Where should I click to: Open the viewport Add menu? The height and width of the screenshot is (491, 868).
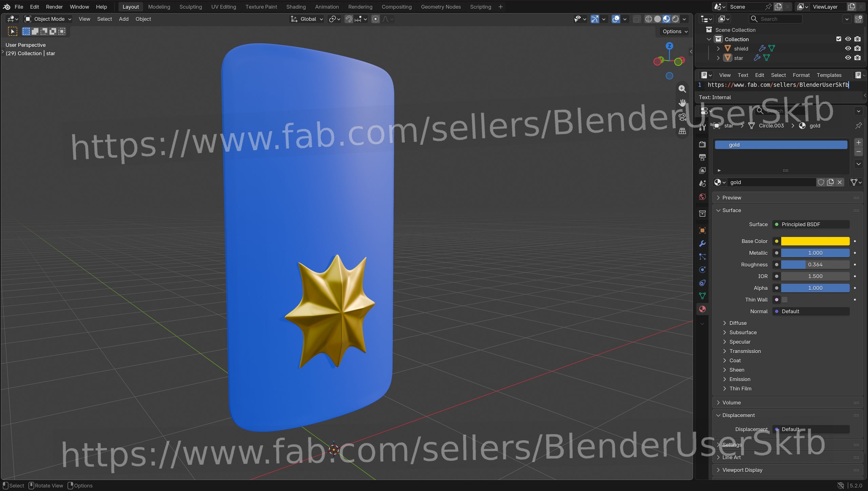[123, 19]
